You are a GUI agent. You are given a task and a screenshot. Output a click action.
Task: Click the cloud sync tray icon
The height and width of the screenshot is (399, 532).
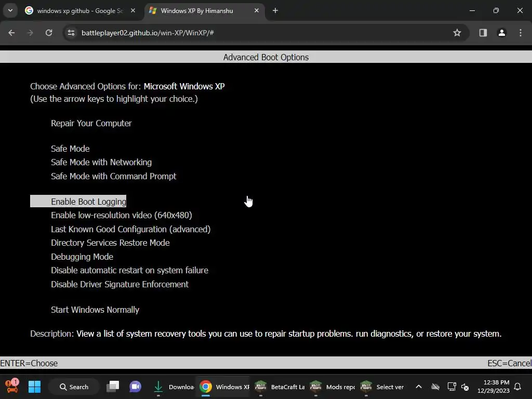tap(435, 387)
